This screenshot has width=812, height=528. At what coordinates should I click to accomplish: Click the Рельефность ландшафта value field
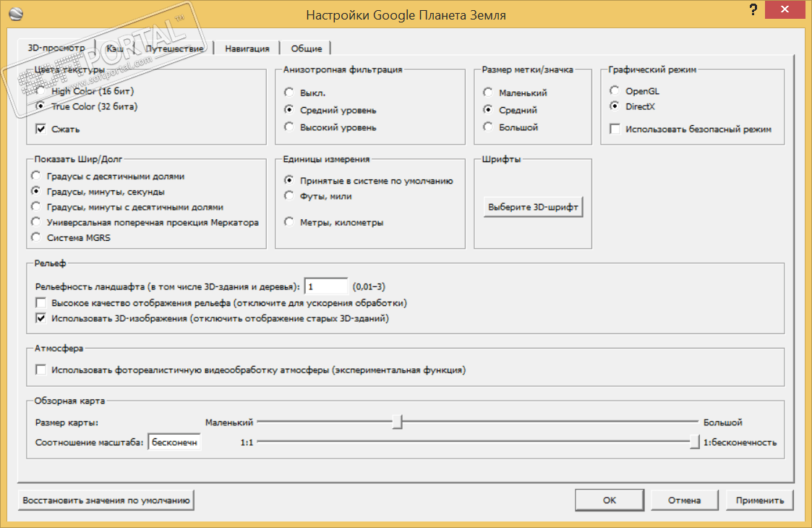pos(325,286)
